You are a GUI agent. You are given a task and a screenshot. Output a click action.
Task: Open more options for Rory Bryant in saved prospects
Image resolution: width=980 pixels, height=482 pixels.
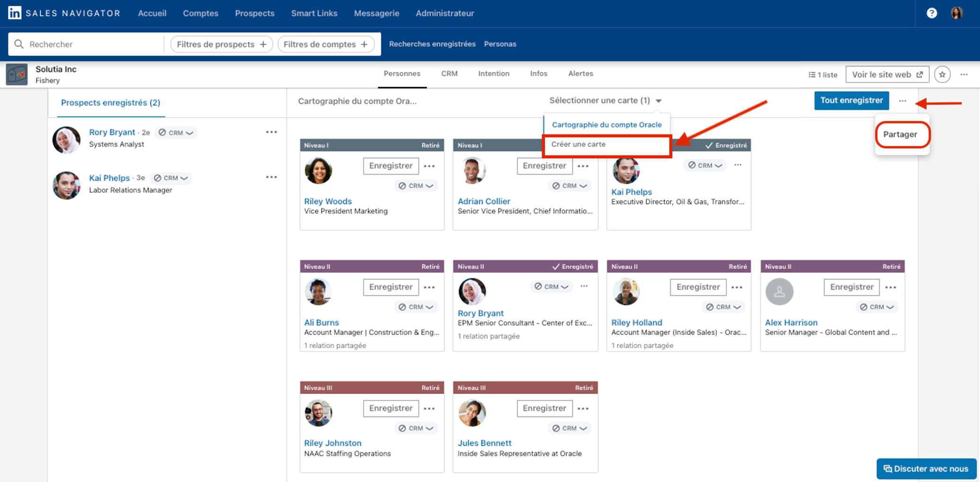tap(271, 132)
